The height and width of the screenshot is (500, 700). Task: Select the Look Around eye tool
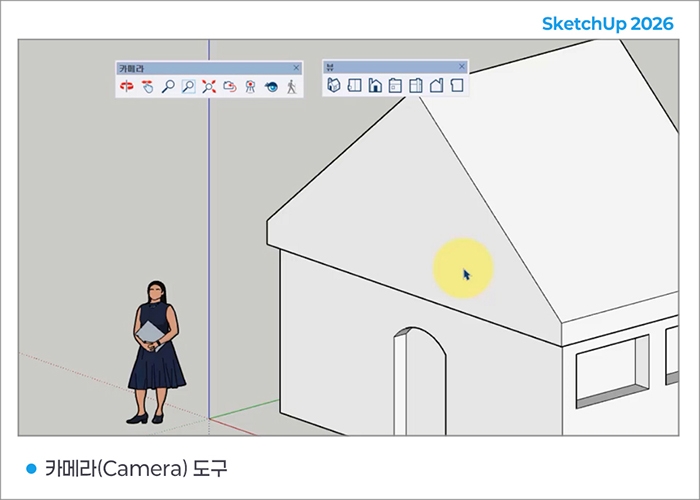(271, 86)
